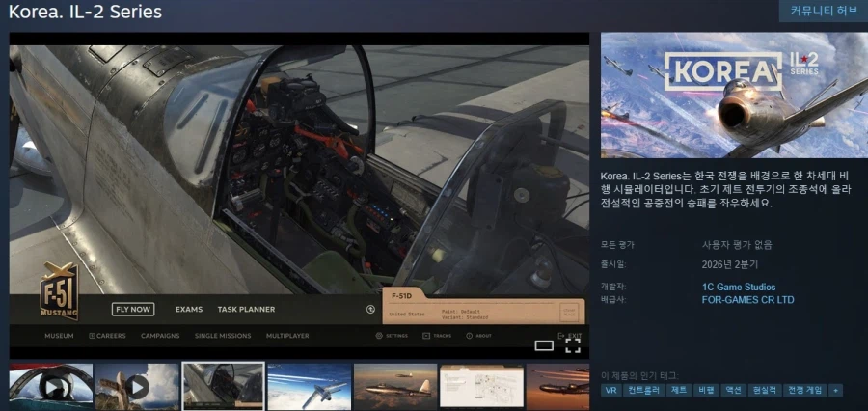The image size is (868, 411).
Task: Select the VR tag
Action: (610, 391)
